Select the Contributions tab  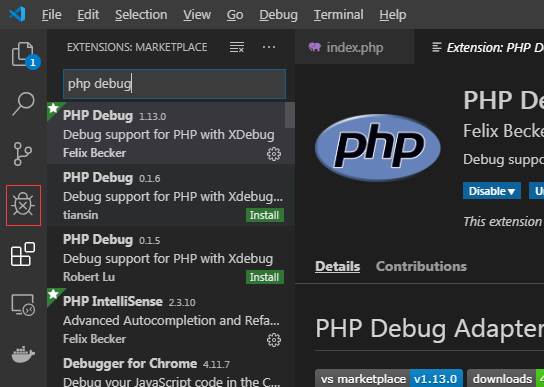[x=421, y=267]
